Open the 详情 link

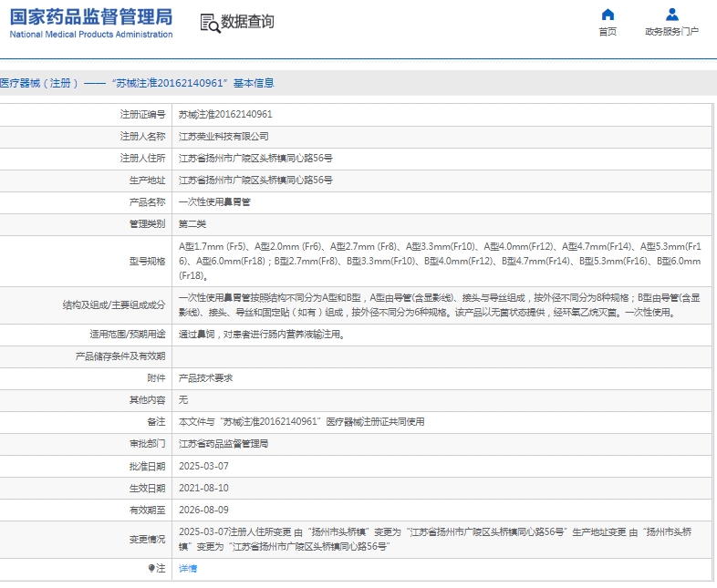188,568
